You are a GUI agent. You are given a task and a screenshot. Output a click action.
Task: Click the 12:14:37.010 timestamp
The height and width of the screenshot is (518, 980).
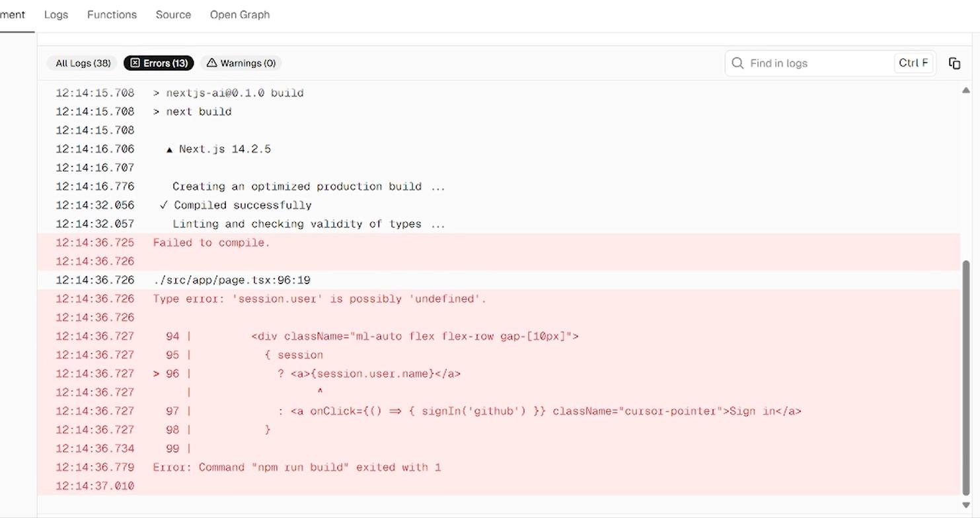pyautogui.click(x=94, y=486)
